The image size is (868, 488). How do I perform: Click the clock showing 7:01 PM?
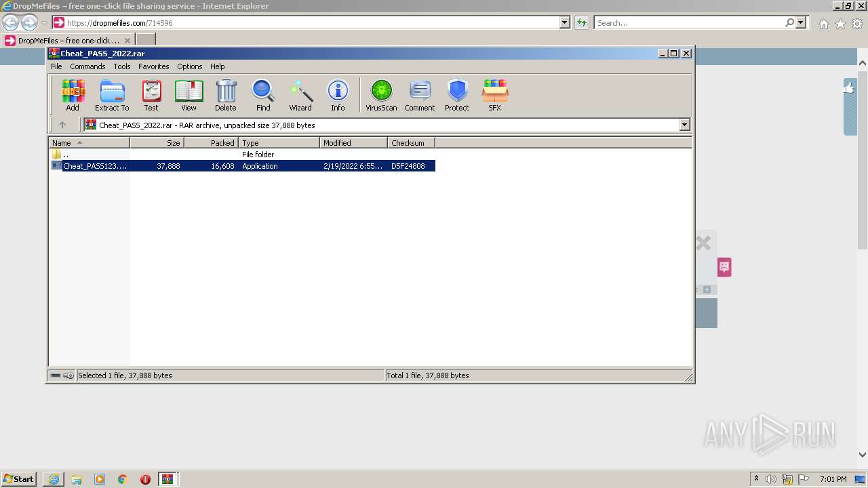(x=833, y=479)
